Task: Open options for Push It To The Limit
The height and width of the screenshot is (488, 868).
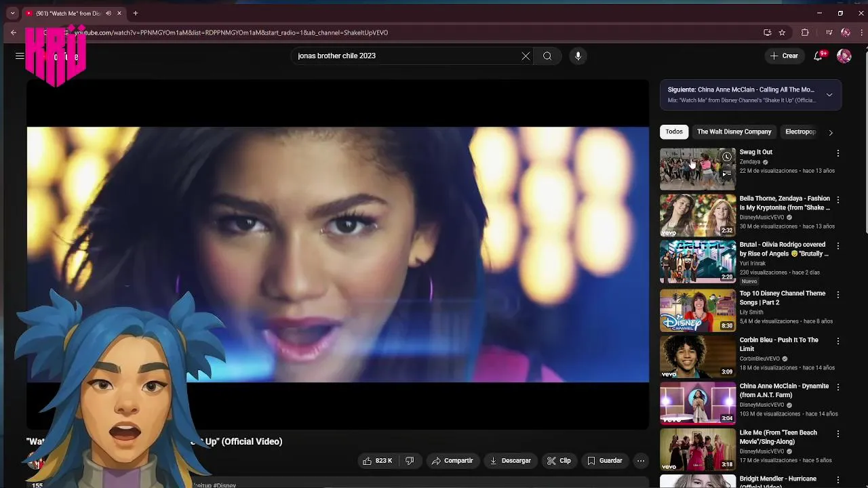Action: pos(838,341)
